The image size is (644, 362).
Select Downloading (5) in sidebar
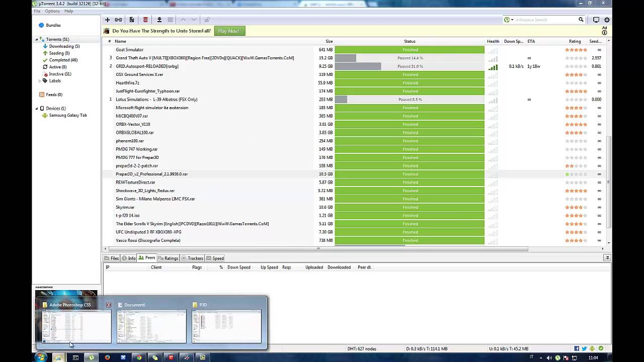tap(64, 46)
